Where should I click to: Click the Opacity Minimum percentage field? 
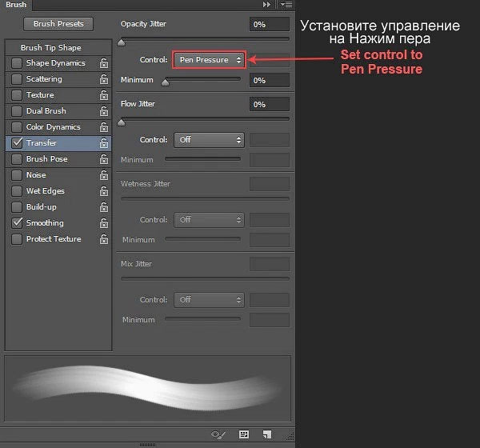(270, 80)
